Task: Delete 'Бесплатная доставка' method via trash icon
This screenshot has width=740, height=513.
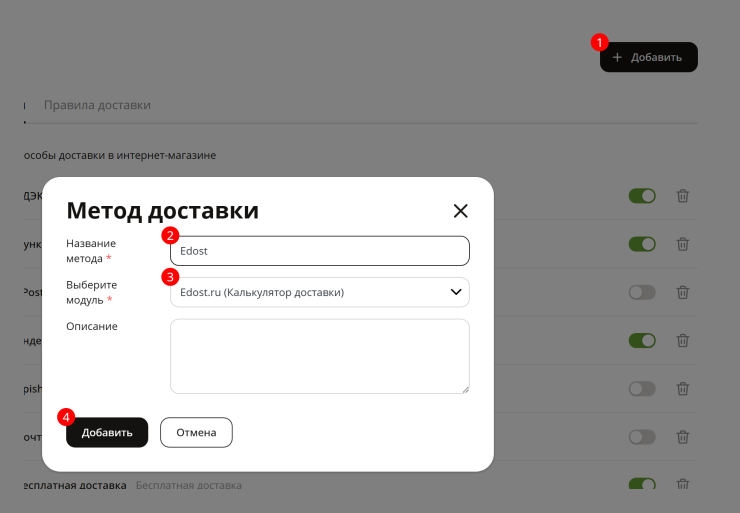Action: coord(682,484)
